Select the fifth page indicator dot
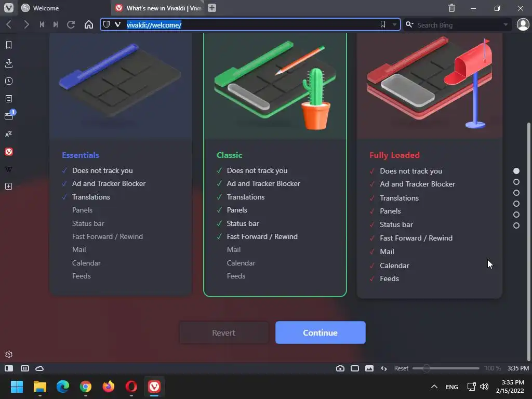The width and height of the screenshot is (532, 399). coord(516,215)
